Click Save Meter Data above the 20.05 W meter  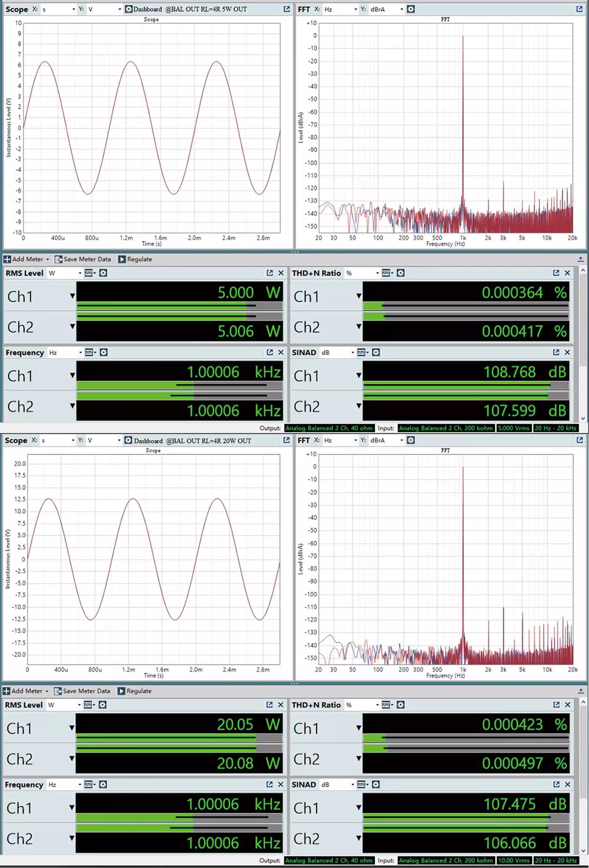pyautogui.click(x=82, y=691)
